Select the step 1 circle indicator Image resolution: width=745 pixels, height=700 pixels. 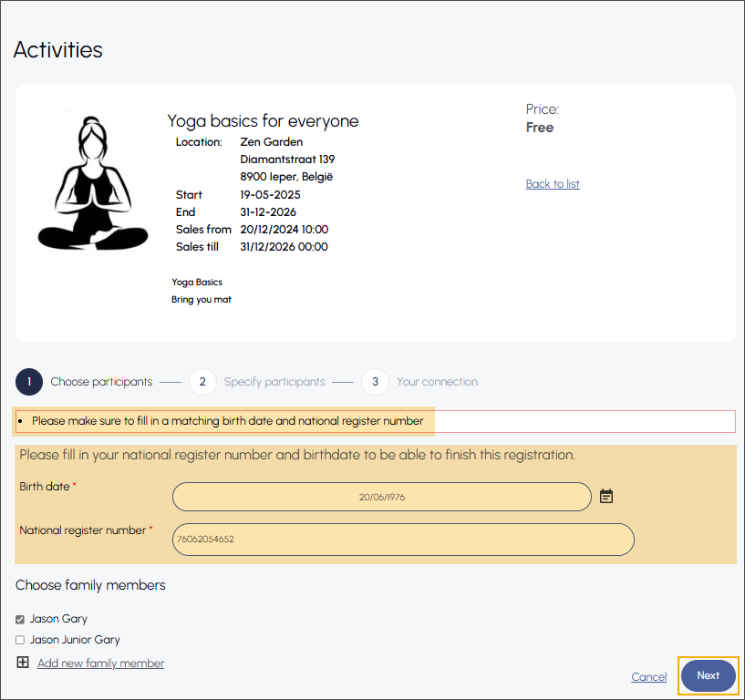[29, 382]
